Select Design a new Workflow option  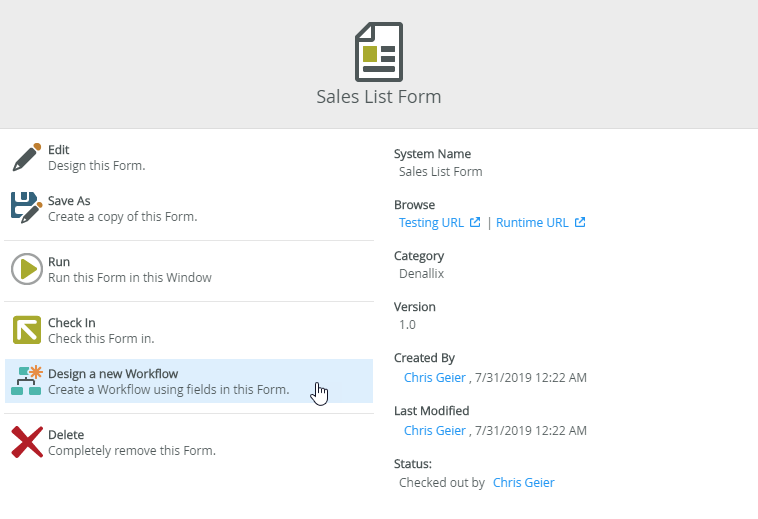[x=168, y=382]
